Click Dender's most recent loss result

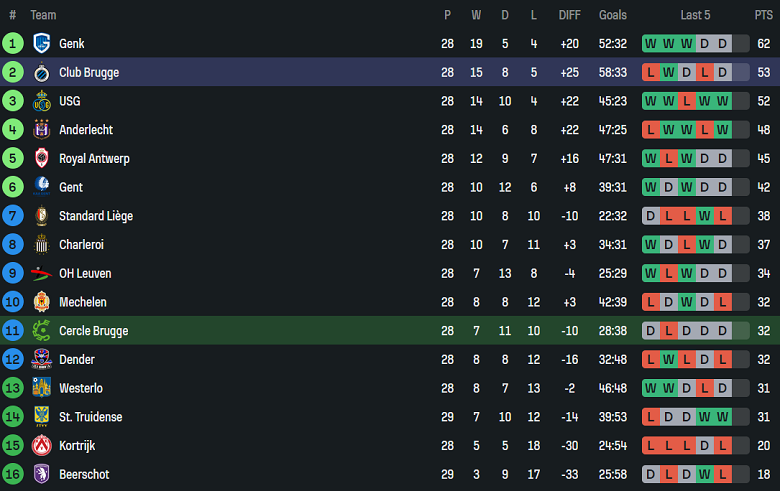(x=722, y=359)
